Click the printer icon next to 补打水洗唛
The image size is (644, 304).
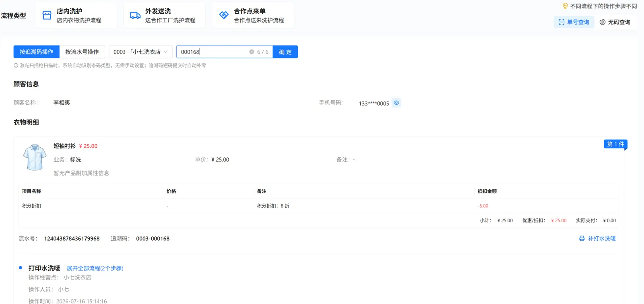pos(582,238)
